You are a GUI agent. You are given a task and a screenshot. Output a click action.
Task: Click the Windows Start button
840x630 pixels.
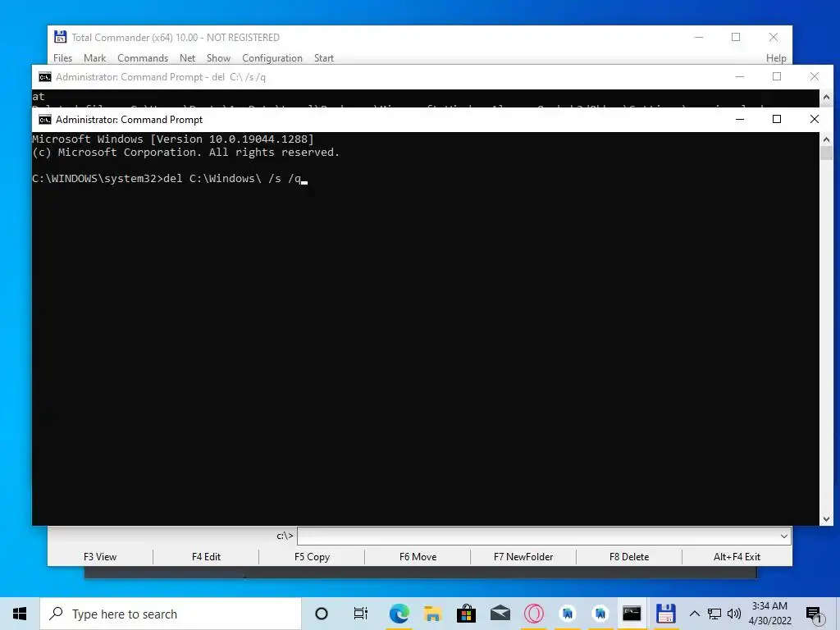(20, 614)
